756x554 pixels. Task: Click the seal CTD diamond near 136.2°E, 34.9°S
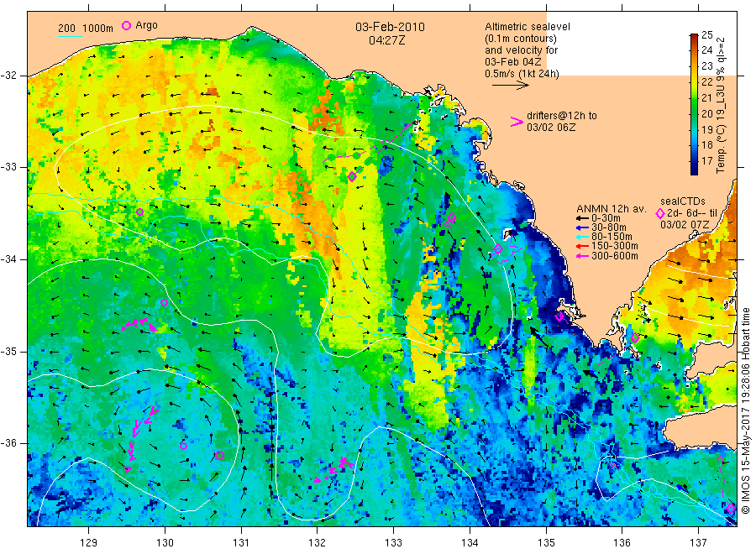click(x=636, y=338)
